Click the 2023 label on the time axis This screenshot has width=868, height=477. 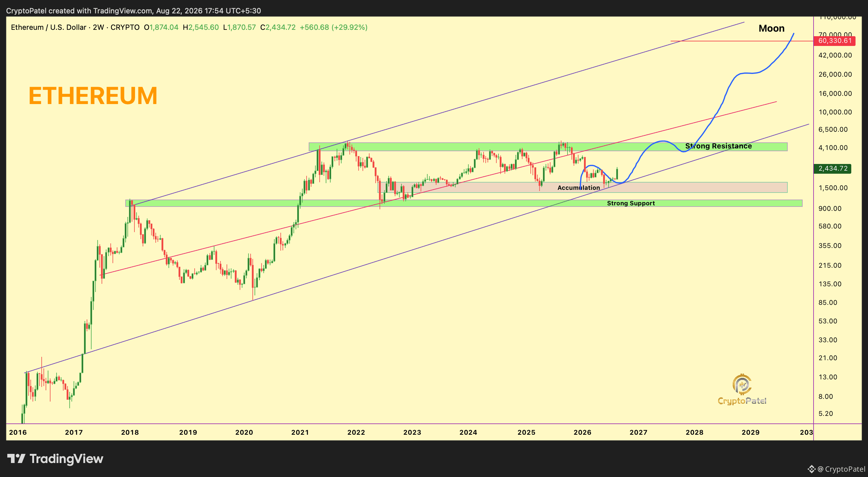pyautogui.click(x=412, y=433)
